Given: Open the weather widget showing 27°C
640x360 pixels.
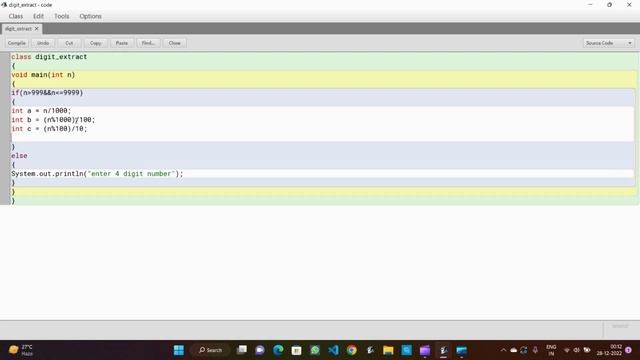Looking at the screenshot, I should click(21, 350).
